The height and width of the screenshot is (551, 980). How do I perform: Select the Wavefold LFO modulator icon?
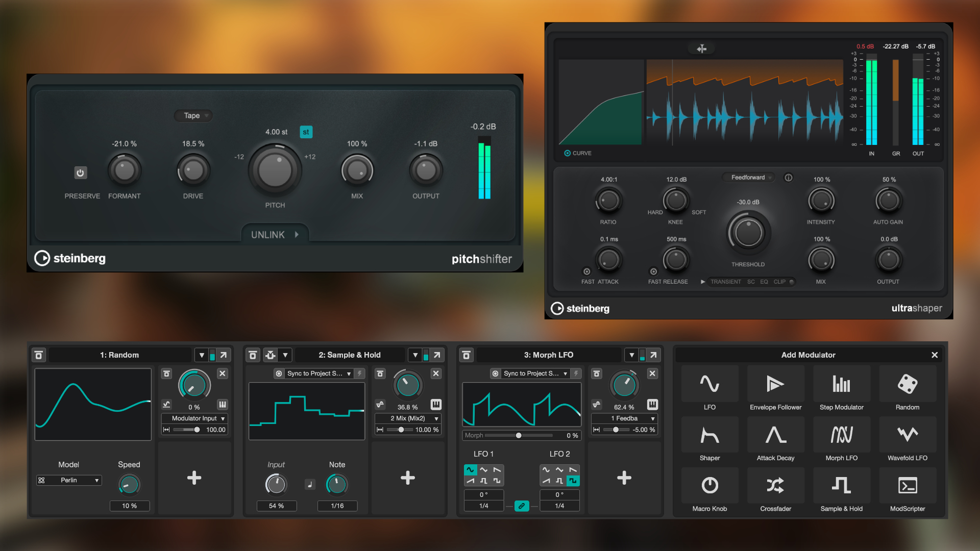tap(908, 435)
